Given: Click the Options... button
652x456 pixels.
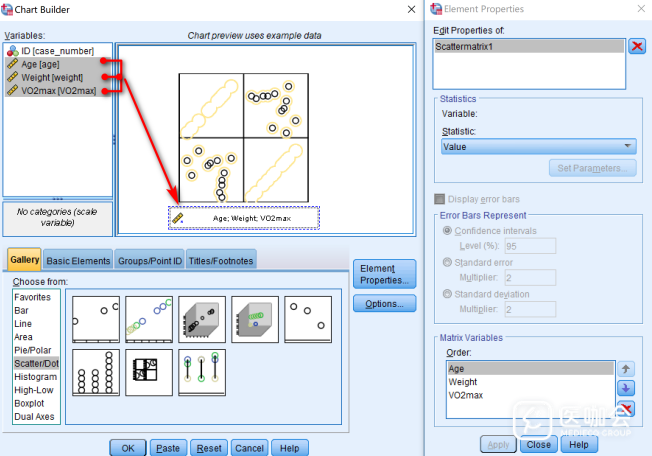Looking at the screenshot, I should click(x=384, y=304).
